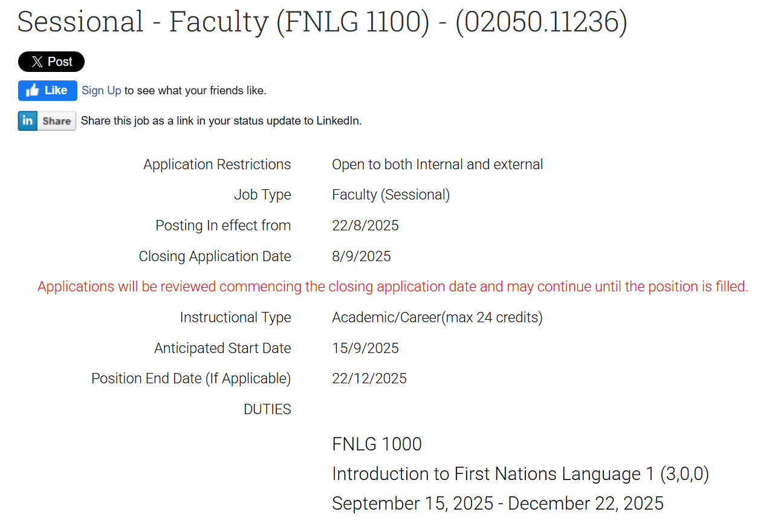This screenshot has height=532, width=772.
Task: Click the red applications review notice
Action: coord(392,287)
